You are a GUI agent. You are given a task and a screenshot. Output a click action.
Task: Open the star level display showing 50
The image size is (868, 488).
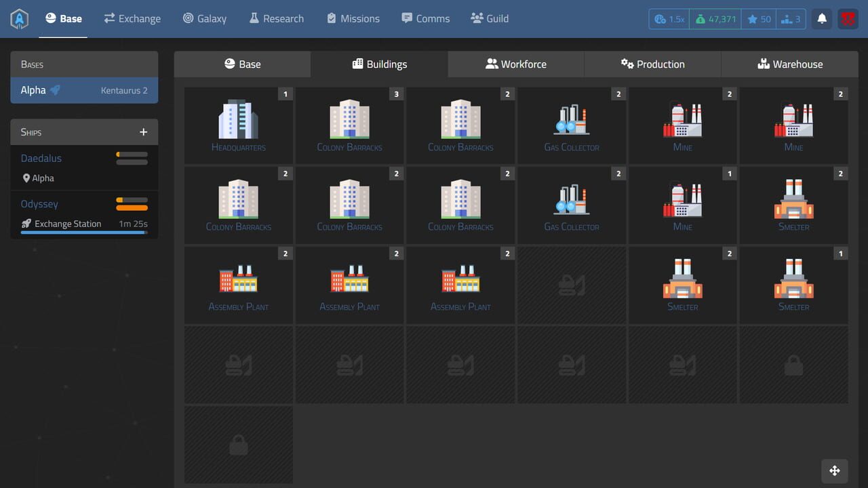758,18
